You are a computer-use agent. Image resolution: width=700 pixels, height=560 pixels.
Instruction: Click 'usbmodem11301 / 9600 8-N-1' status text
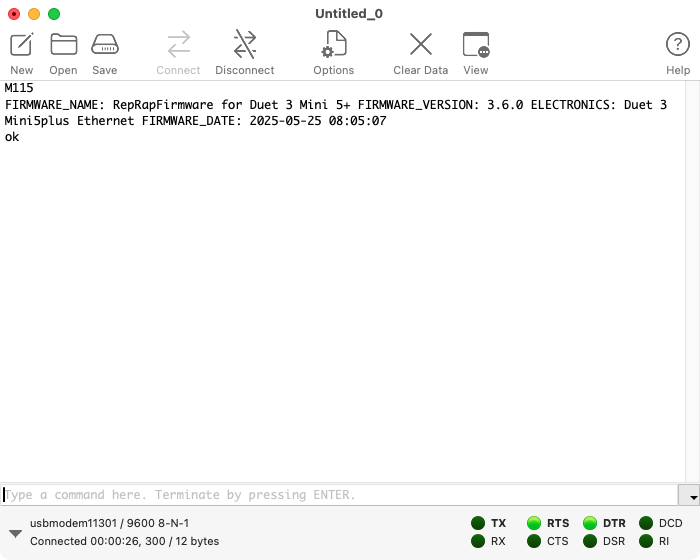pyautogui.click(x=109, y=523)
